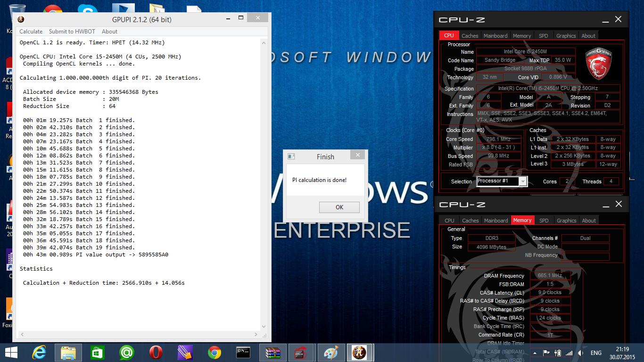The image size is (644, 362).
Task: Expand the Processor #1 selection dropdown
Action: point(523,181)
